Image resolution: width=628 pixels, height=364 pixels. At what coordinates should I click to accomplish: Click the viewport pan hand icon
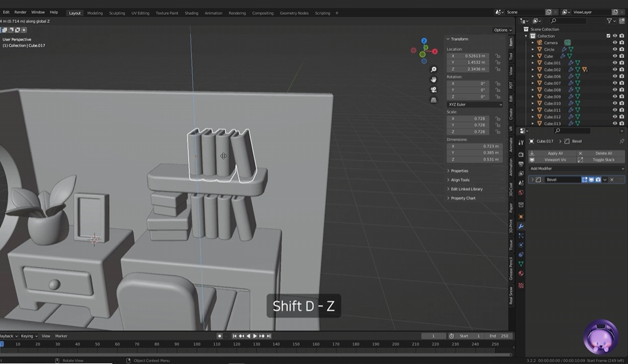coord(434,80)
